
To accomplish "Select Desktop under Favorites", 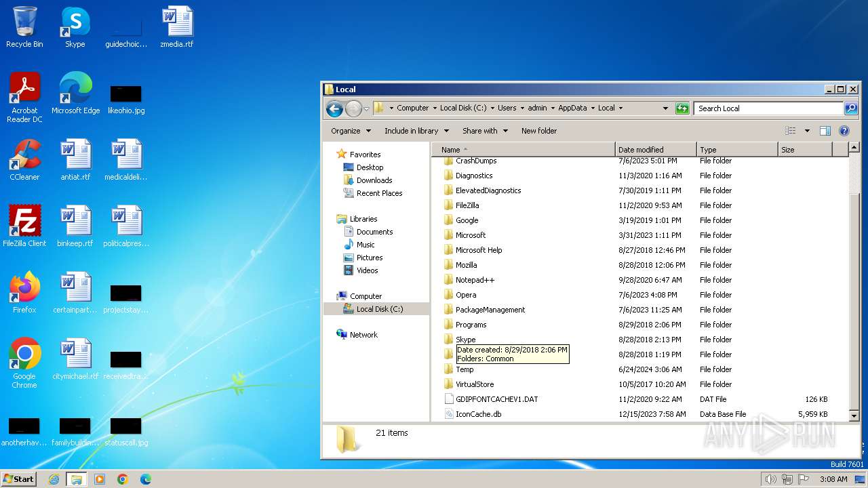I will [370, 167].
